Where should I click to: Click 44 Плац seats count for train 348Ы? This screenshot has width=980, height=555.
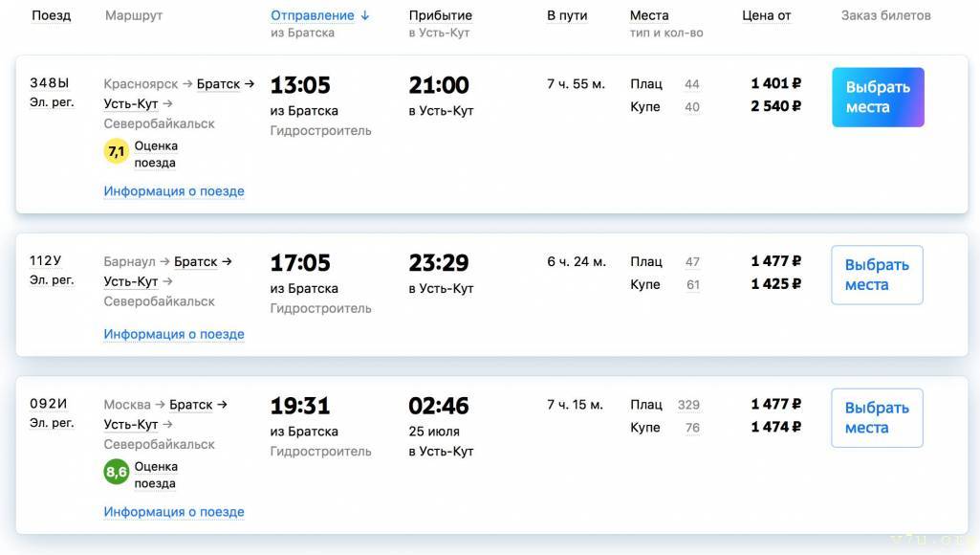click(x=692, y=84)
